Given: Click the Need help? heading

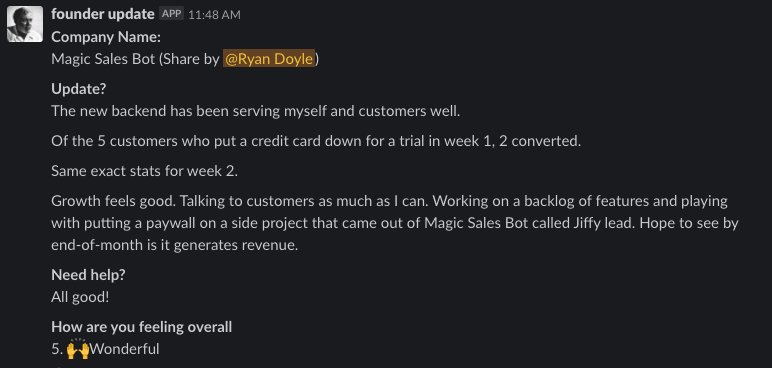Looking at the screenshot, I should tap(88, 275).
